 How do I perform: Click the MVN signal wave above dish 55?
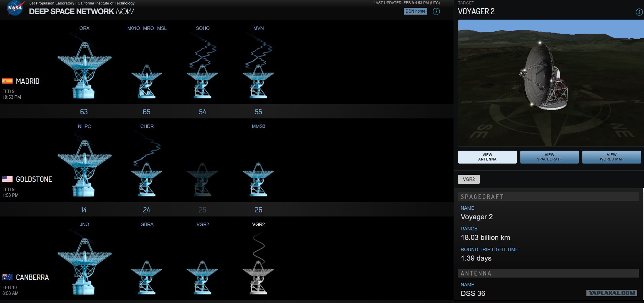pos(258,51)
